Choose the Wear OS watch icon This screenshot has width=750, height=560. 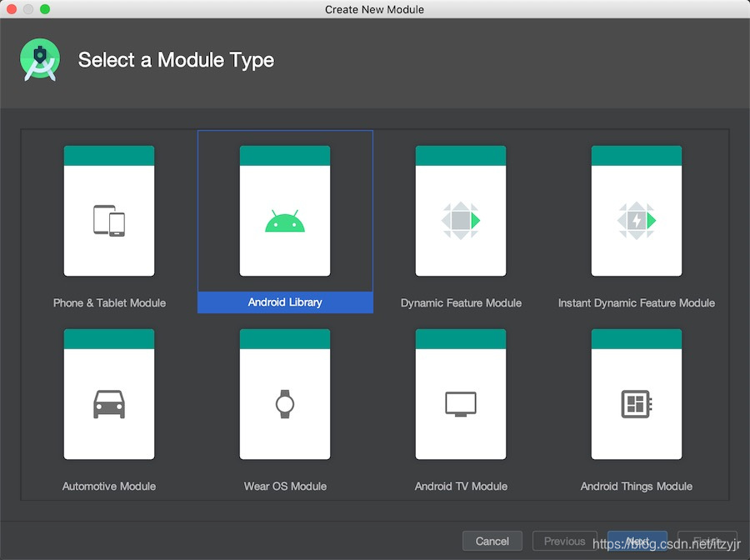(x=285, y=404)
